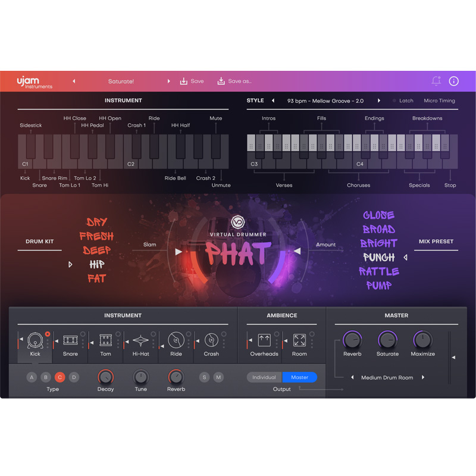Toggle the Ride channel power indicator
The height and width of the screenshot is (476, 476).
(189, 334)
